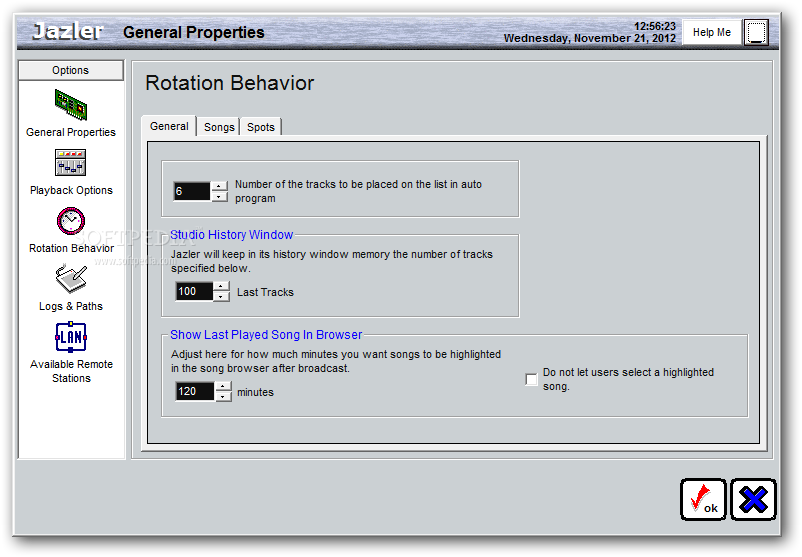Select the Rotation Behavior clock icon
Screen dimensions: 802x557
(71, 220)
